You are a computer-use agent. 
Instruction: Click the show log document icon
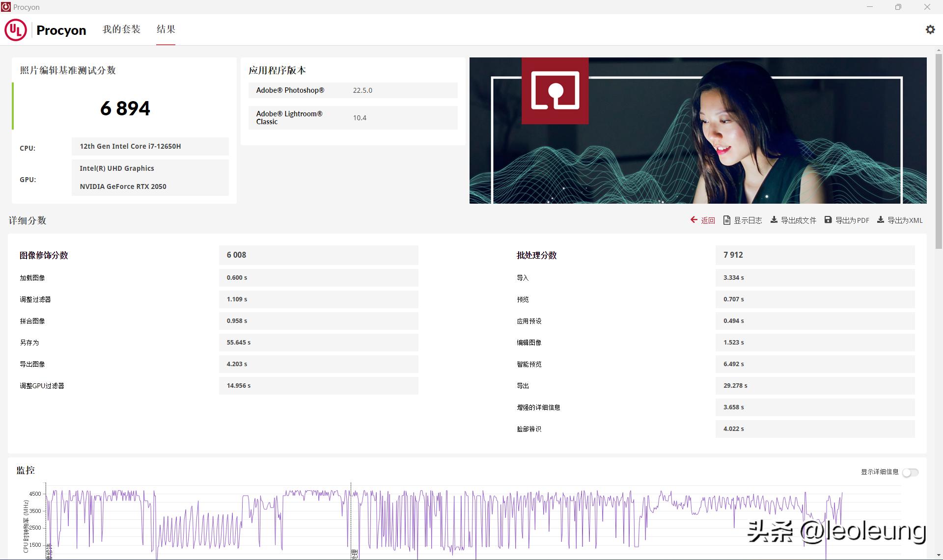pyautogui.click(x=727, y=220)
